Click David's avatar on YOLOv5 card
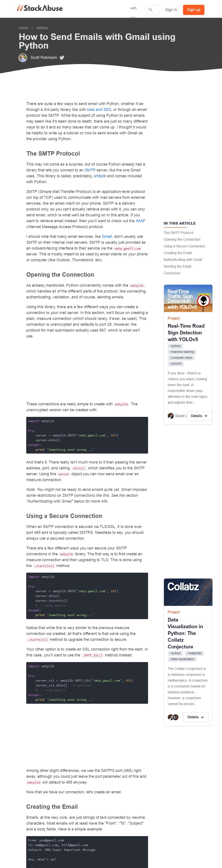This screenshot has height=868, width=222. click(171, 416)
